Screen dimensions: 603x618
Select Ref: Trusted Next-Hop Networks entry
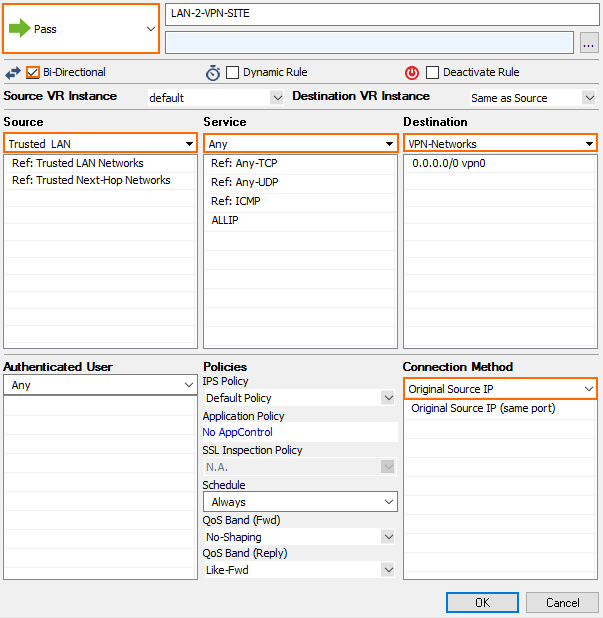tap(100, 180)
